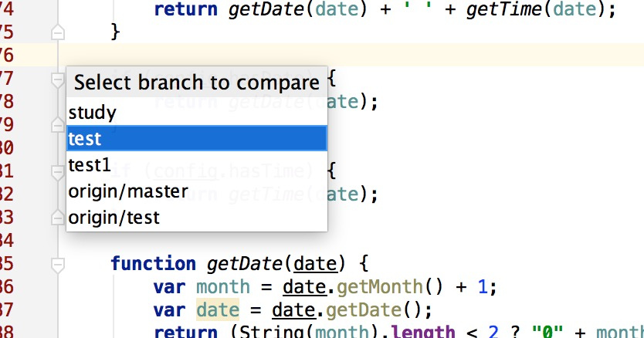Collapse the code fold at line 77
Image resolution: width=644 pixels, height=338 pixels.
(58, 79)
